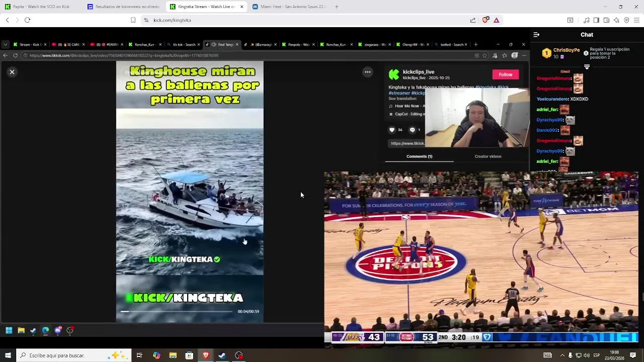Bookmark the TikTok page with the star
Viewport: 644px width, 362px height.
[485, 55]
